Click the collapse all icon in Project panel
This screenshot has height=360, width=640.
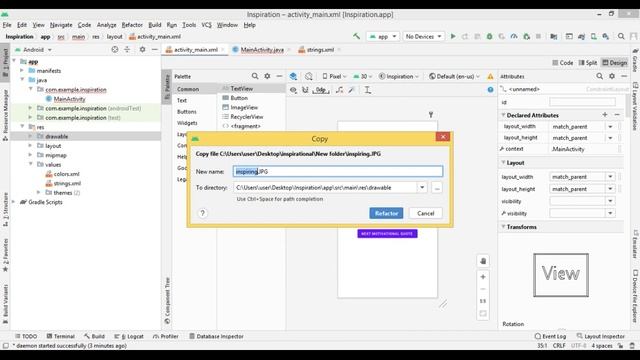click(x=127, y=49)
